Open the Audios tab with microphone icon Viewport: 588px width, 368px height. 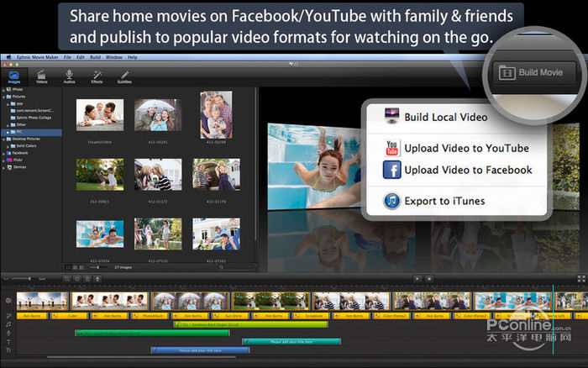[70, 77]
